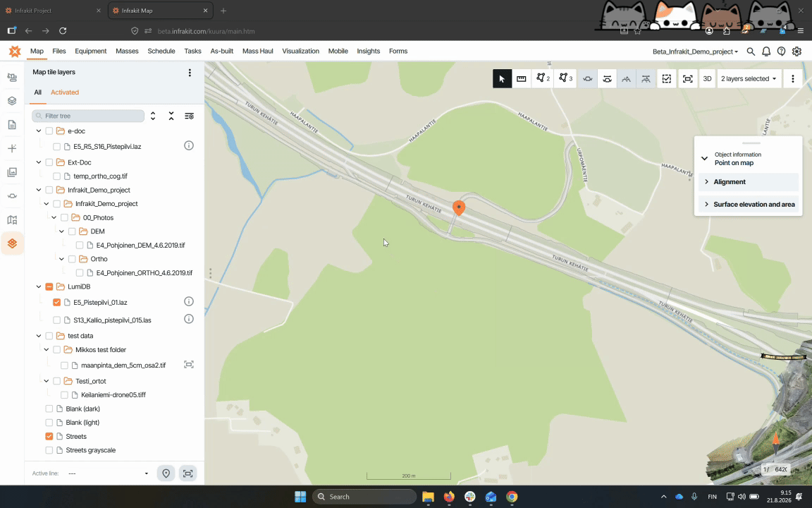Viewport: 812px width, 508px height.
Task: Switch the map to 3D view
Action: point(708,79)
